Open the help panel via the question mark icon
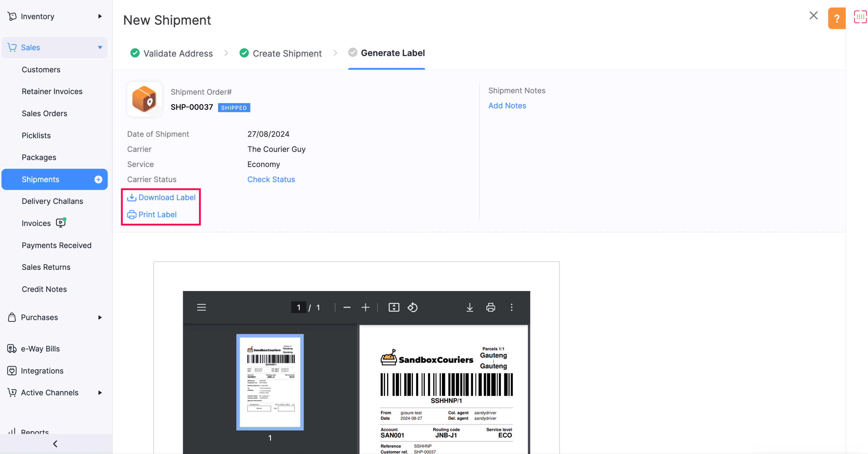Screen dimensions: 868x454 (x=837, y=18)
